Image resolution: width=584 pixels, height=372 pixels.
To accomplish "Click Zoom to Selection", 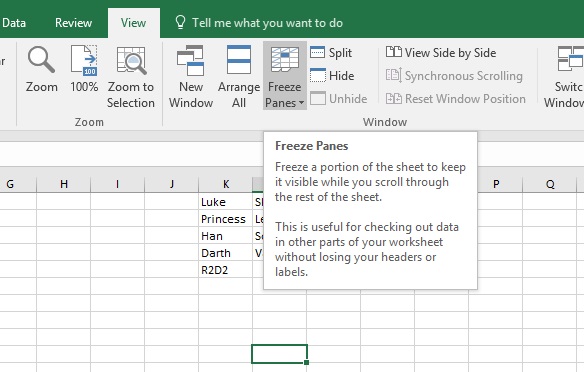I will 131,77.
